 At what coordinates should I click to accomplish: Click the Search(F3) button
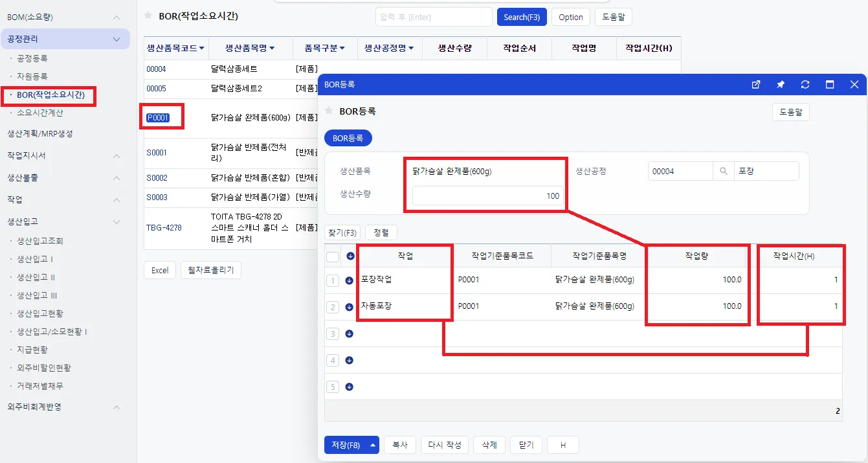pos(522,17)
